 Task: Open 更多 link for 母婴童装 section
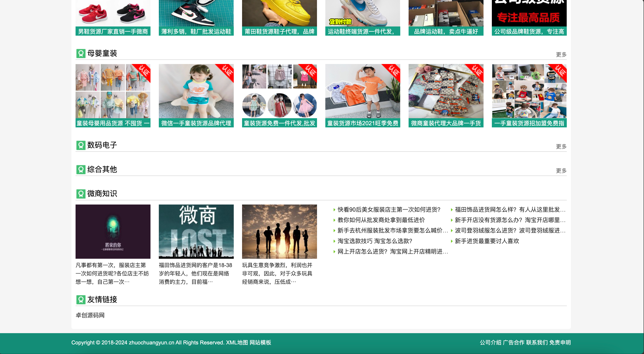pos(561,55)
